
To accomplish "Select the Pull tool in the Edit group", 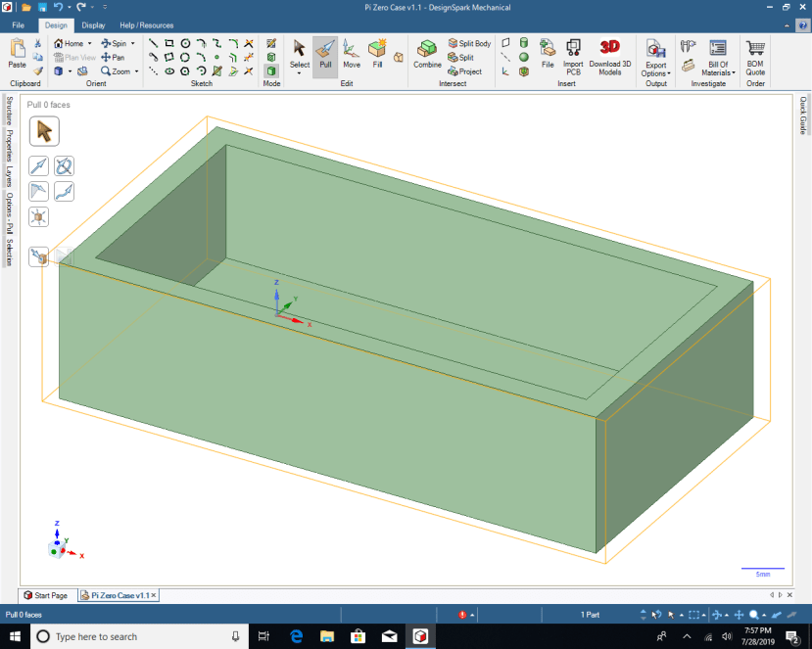I will [326, 59].
